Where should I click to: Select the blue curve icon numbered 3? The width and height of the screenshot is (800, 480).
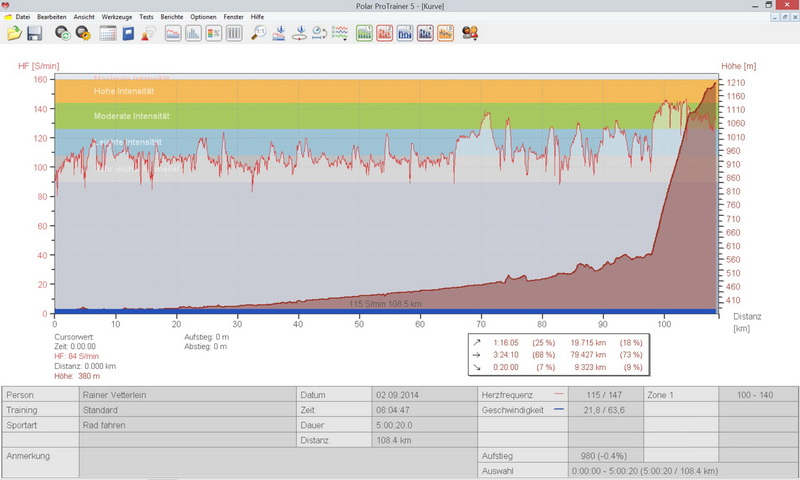coord(405,33)
